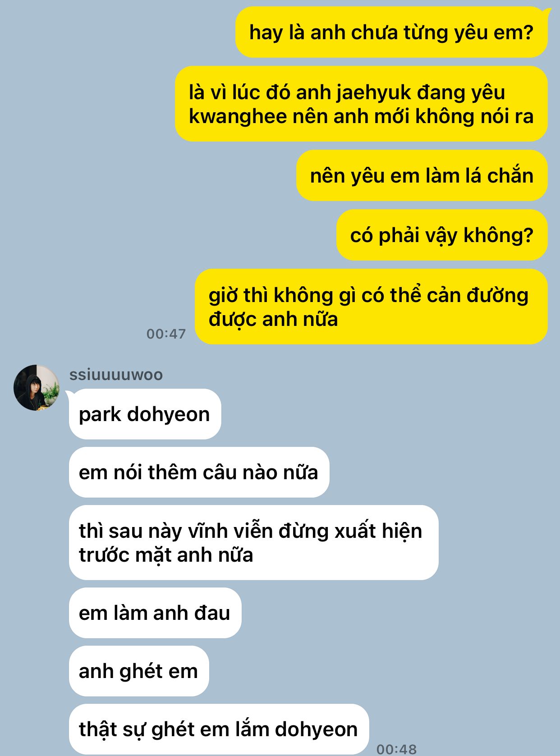
Task: Select the 'anh ghét em' bubble
Action: [139, 671]
